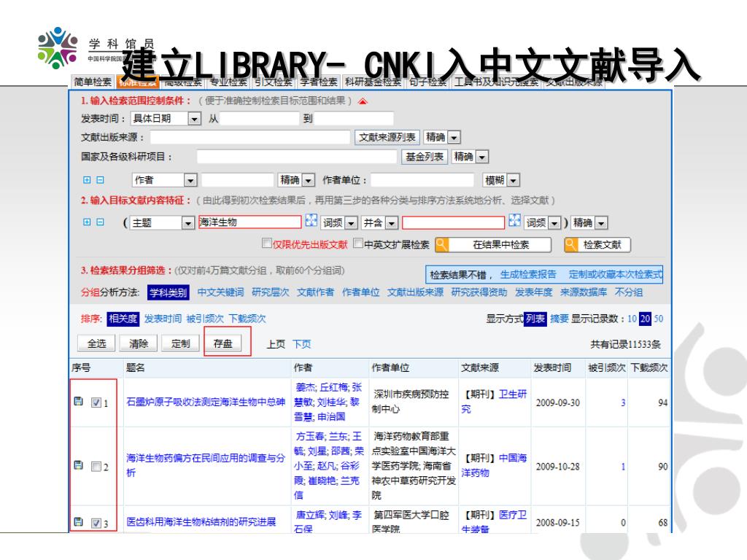747x560 pixels.
Task: Click 定制 button
Action: click(x=180, y=343)
